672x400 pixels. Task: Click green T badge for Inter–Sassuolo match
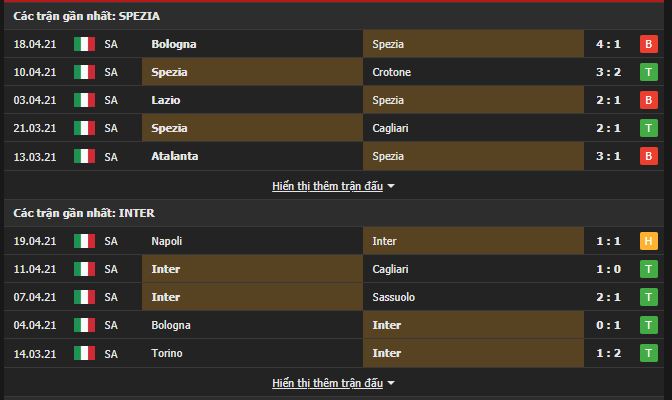point(648,297)
